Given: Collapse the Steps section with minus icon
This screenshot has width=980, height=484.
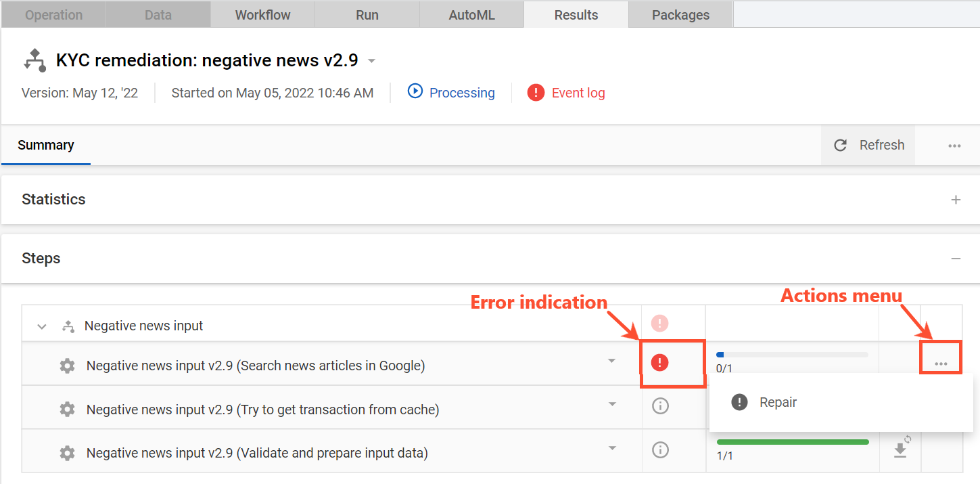Looking at the screenshot, I should [956, 259].
